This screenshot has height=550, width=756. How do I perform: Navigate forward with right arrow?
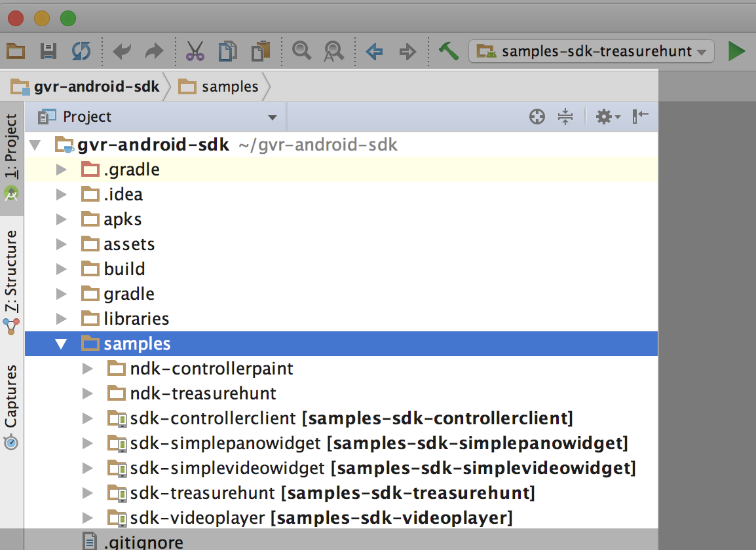tap(408, 51)
